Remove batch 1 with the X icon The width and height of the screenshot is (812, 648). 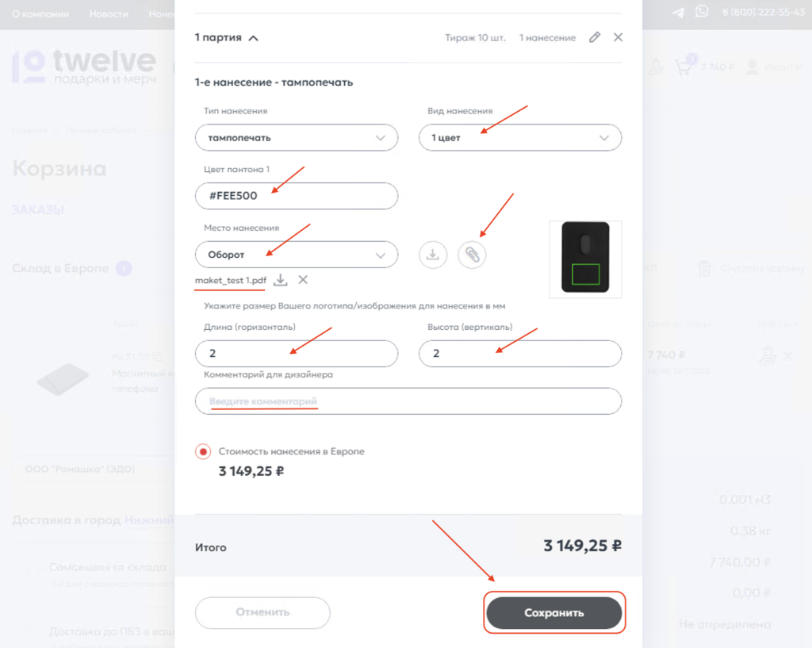click(x=618, y=37)
